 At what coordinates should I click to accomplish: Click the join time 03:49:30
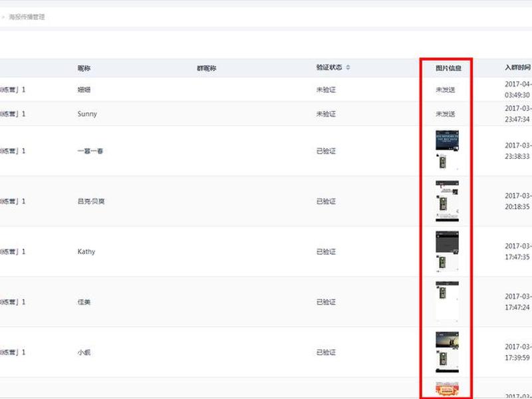[x=517, y=95]
